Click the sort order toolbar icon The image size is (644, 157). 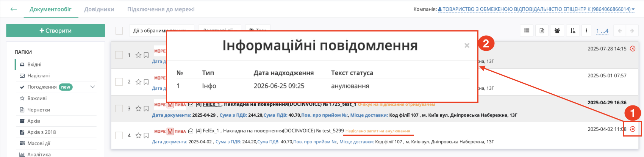tap(573, 31)
